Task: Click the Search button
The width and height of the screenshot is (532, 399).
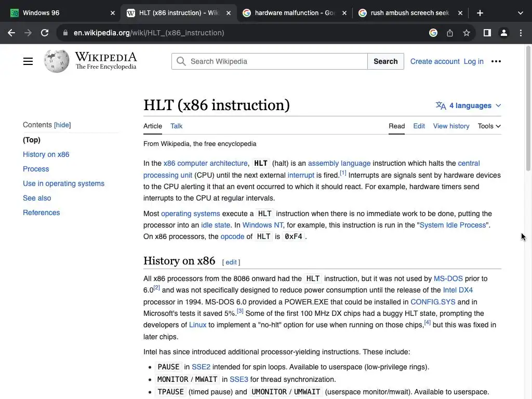Action: tap(385, 61)
